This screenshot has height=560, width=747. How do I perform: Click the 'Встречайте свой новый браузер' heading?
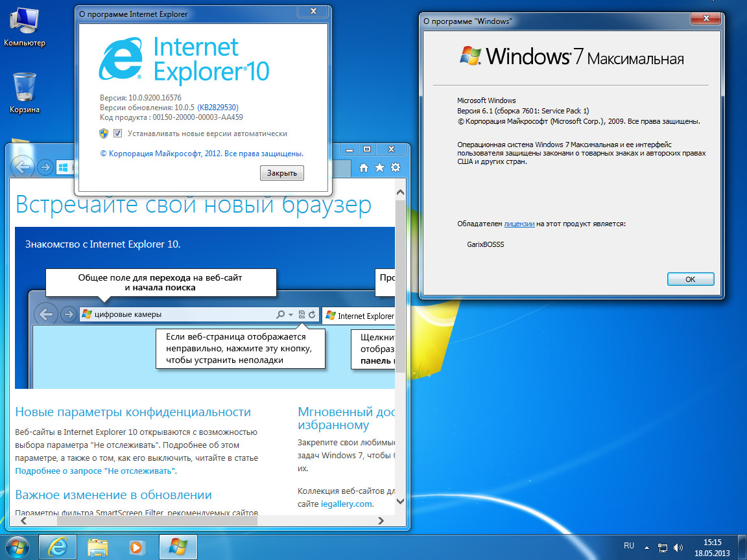point(193,204)
